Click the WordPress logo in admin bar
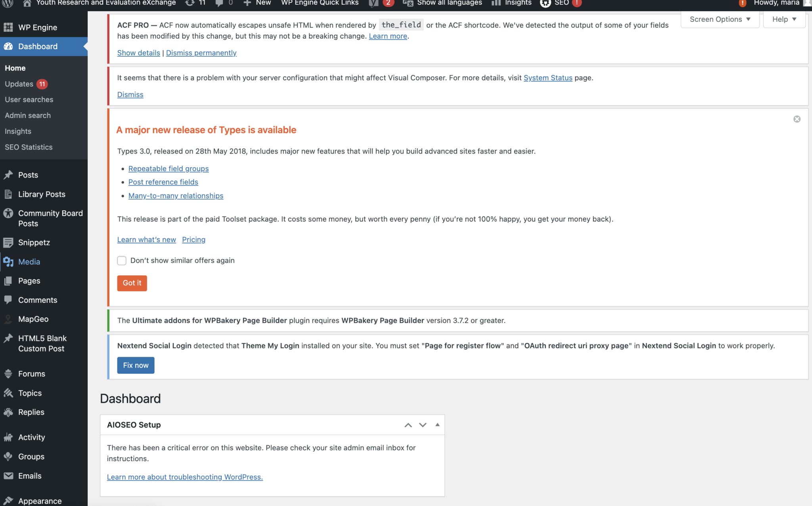Viewport: 812px width, 506px height. tap(8, 3)
